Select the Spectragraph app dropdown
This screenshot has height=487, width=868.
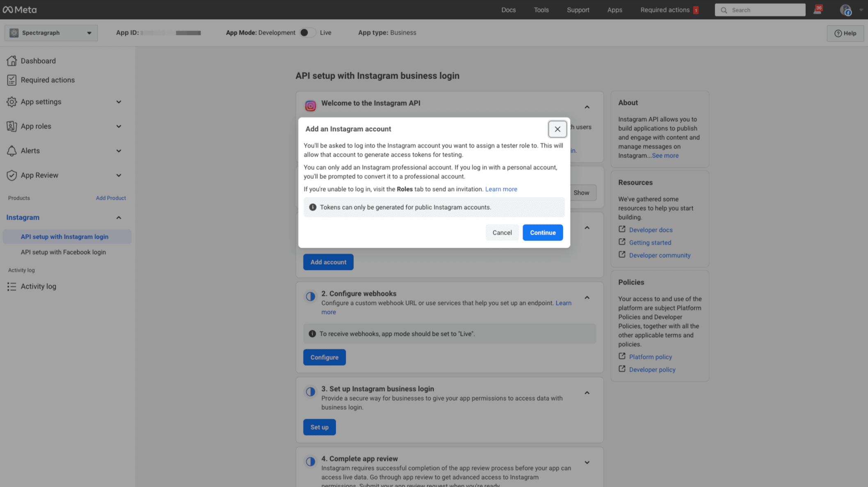[x=51, y=32]
